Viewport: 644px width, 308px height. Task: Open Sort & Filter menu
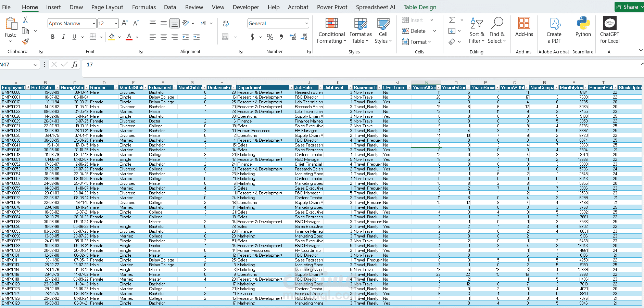click(x=477, y=31)
